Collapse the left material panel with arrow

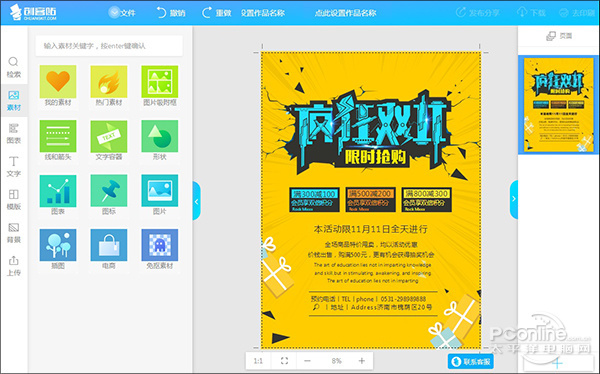coord(197,201)
